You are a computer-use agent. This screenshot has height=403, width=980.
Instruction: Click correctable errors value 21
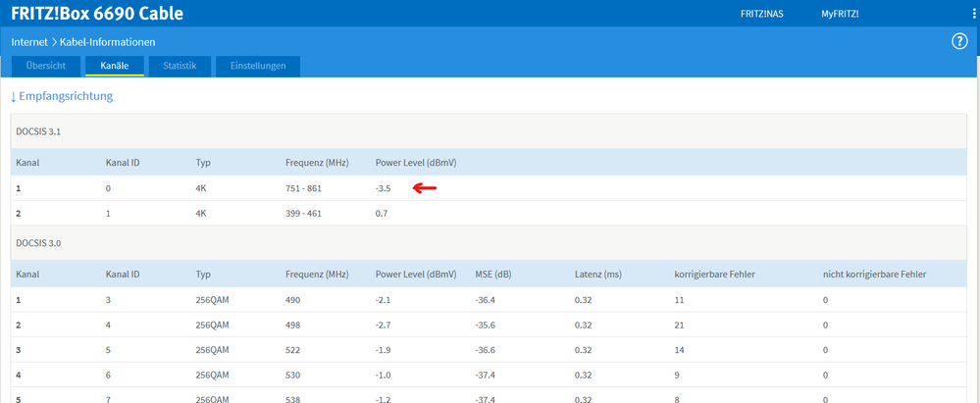tap(679, 325)
